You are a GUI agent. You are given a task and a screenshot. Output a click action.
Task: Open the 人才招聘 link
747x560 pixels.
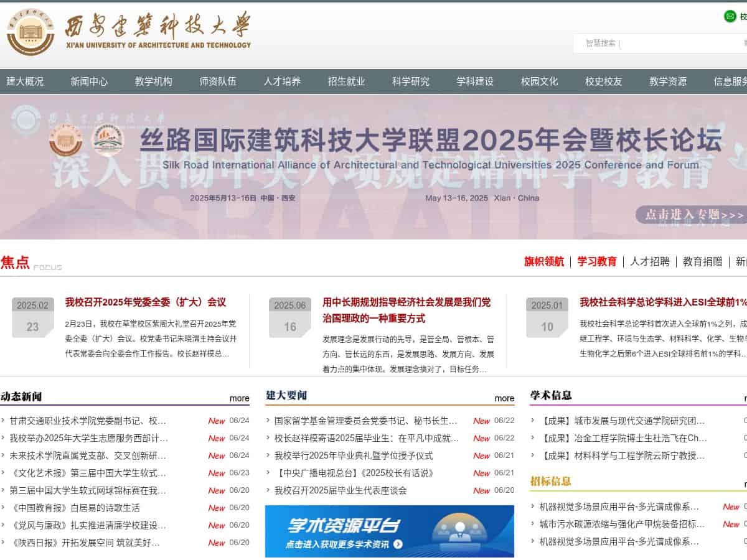coord(650,261)
